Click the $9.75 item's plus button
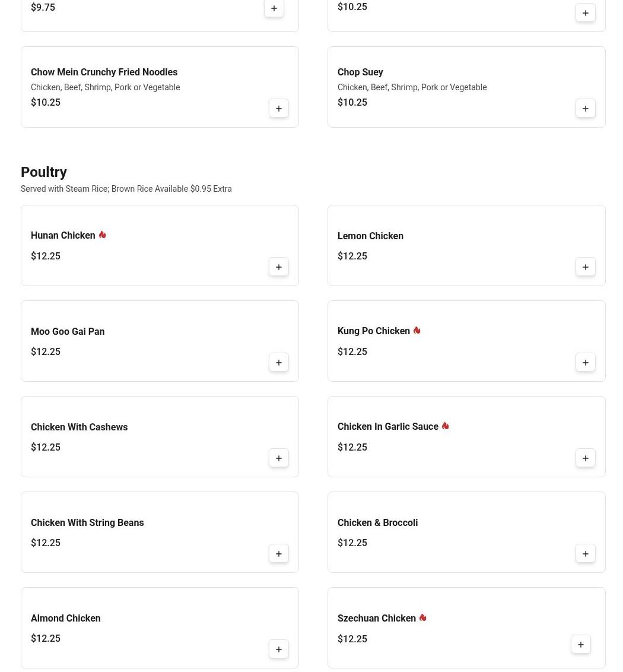 [x=274, y=8]
